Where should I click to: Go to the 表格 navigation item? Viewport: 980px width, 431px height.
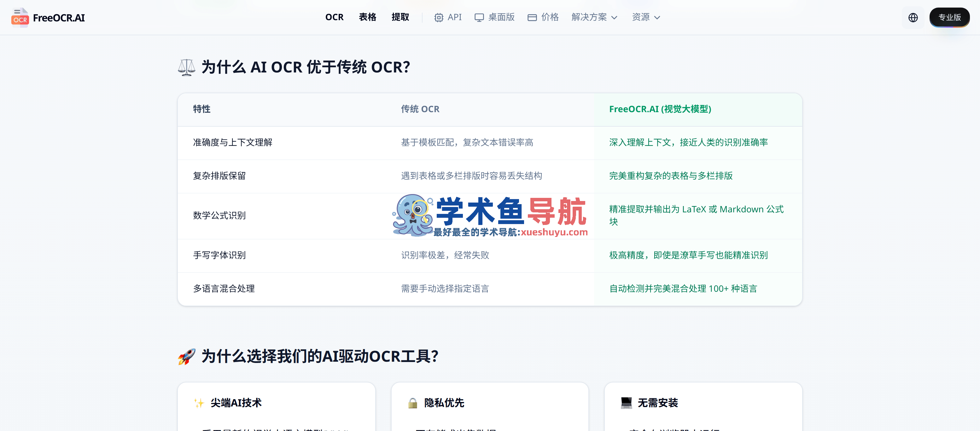coord(368,17)
